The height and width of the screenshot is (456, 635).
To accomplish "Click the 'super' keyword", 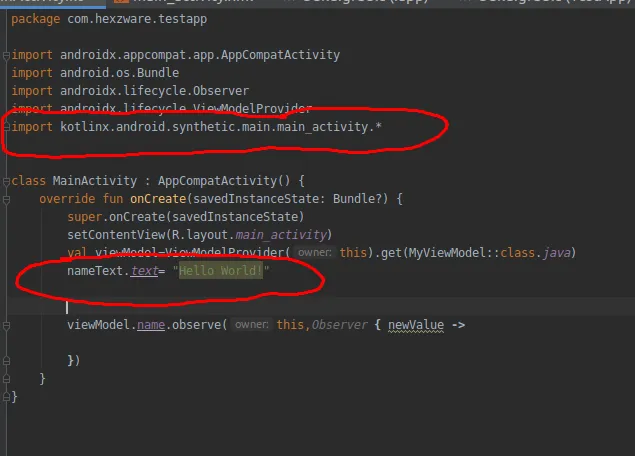I will (85, 217).
